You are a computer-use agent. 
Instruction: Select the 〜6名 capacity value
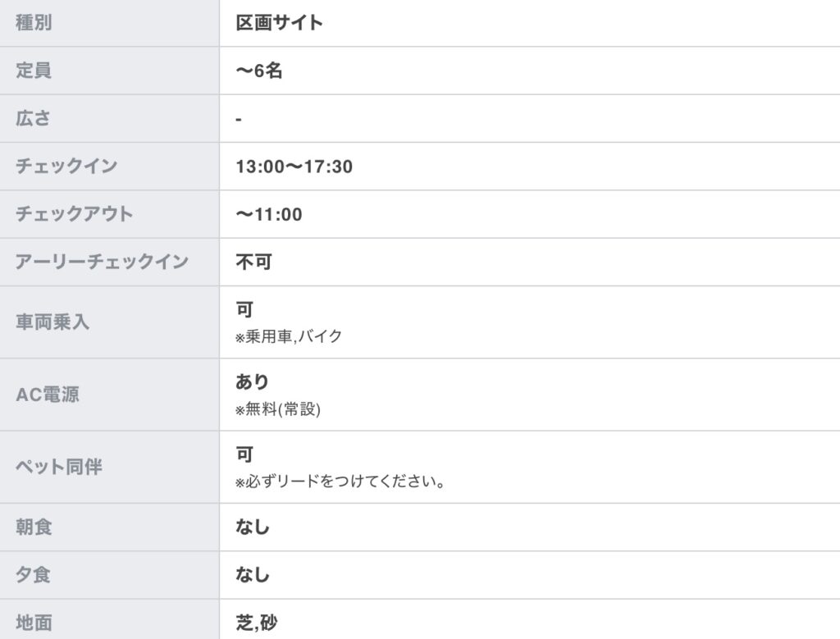[x=258, y=71]
